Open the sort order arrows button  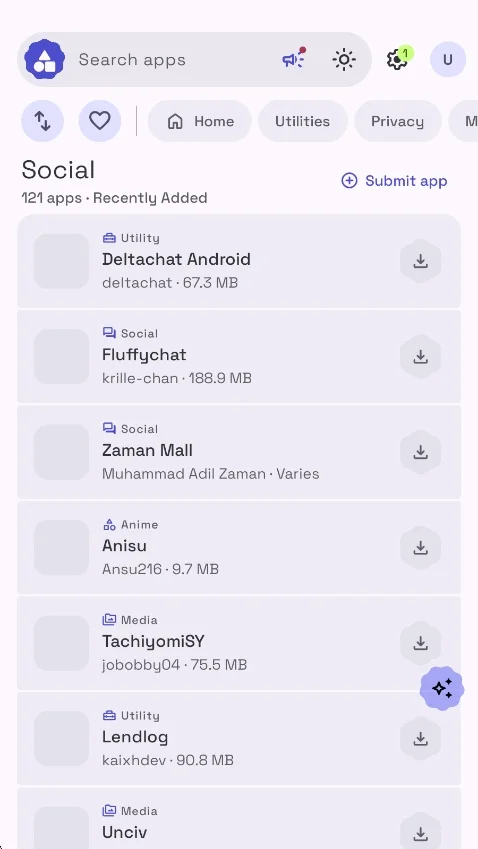pyautogui.click(x=43, y=121)
